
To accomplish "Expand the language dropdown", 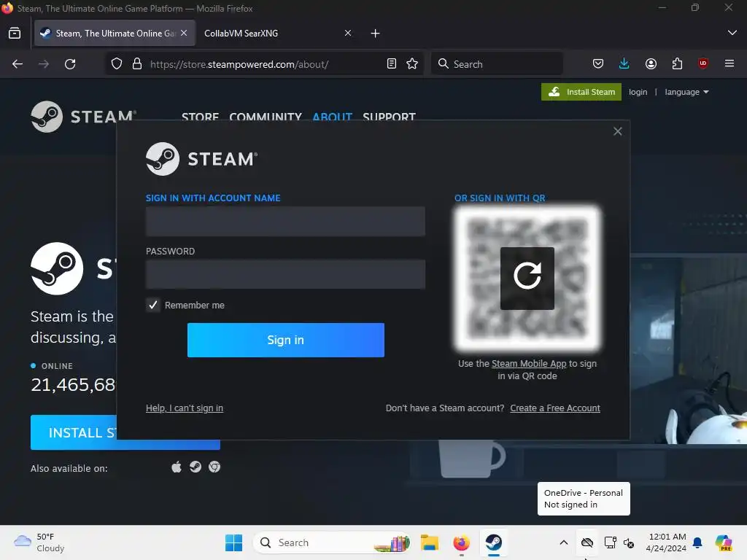I will (686, 92).
